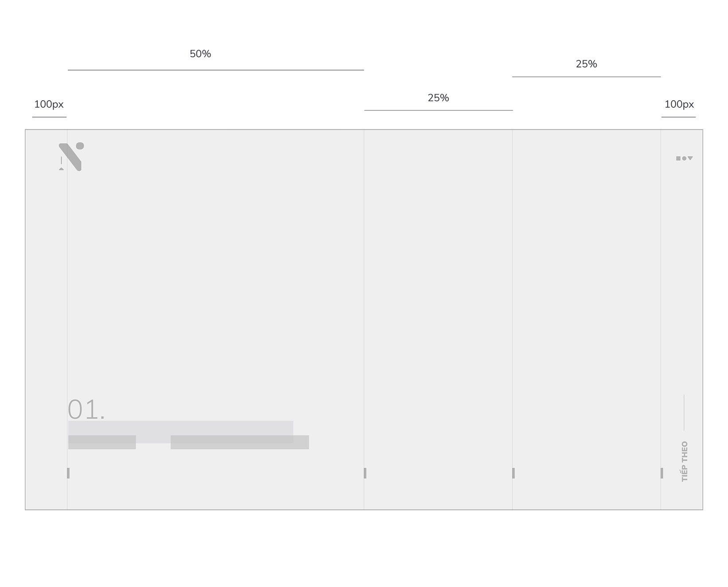This screenshot has height=587, width=728.
Task: Click the first slide marker tick at bottom
Action: (x=68, y=473)
